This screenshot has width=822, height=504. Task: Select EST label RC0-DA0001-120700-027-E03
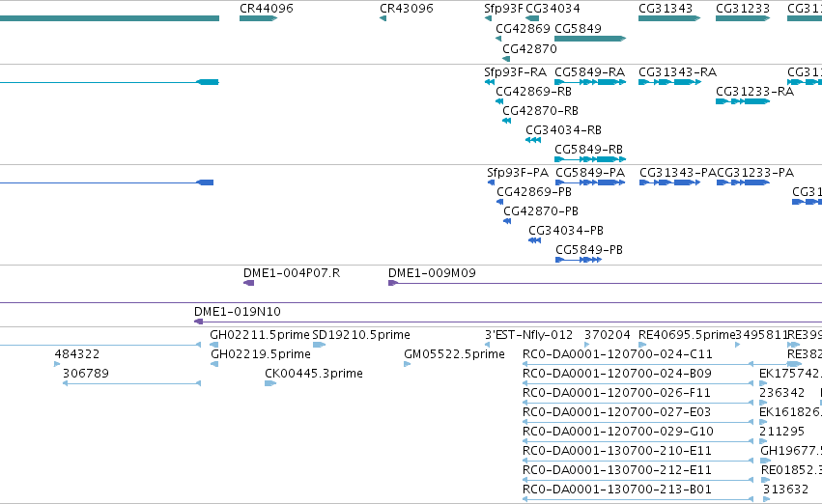(x=616, y=412)
